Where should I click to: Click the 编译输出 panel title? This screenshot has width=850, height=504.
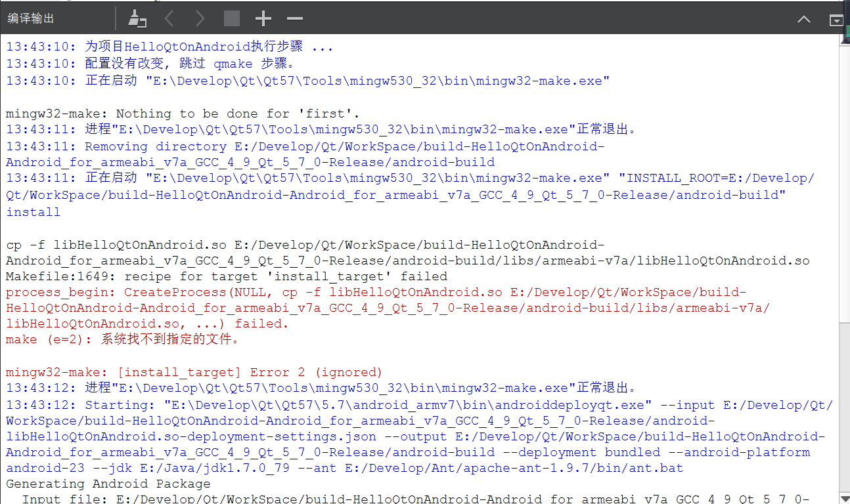pyautogui.click(x=31, y=18)
